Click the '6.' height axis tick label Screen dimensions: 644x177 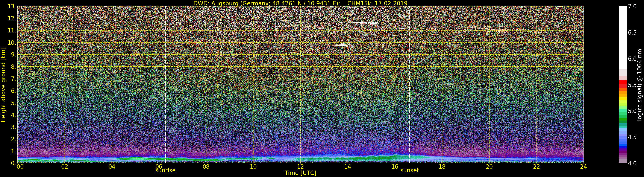[13, 91]
